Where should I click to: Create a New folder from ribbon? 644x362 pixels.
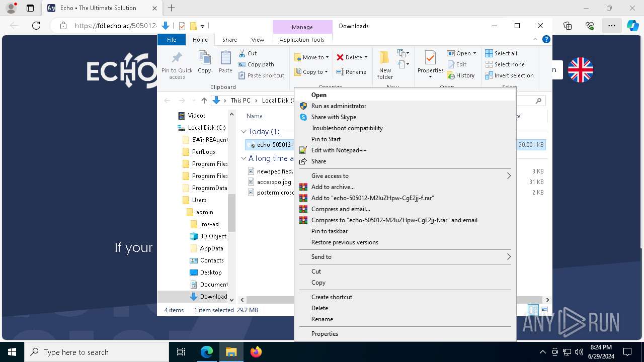[385, 65]
